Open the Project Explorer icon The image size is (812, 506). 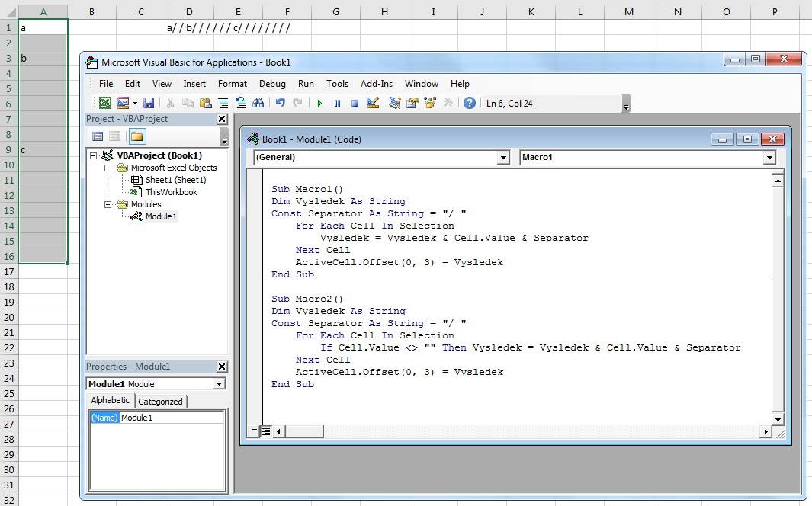pyautogui.click(x=395, y=103)
